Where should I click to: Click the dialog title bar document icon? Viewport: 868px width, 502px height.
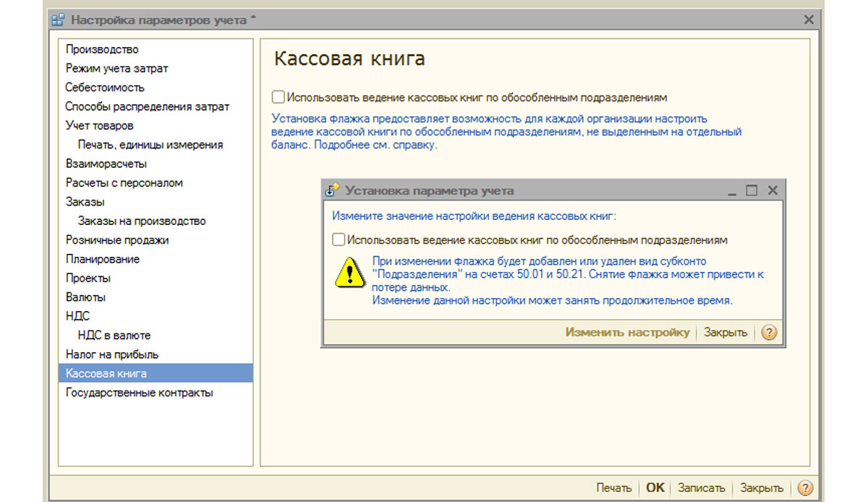pyautogui.click(x=333, y=190)
